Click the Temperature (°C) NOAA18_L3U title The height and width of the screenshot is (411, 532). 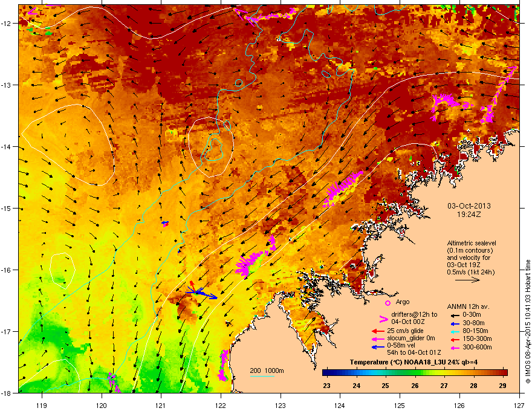[x=414, y=362]
